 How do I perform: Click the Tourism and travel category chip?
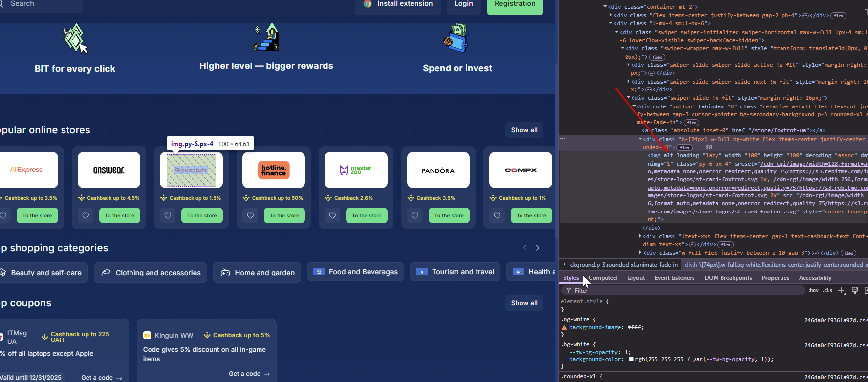[455, 272]
